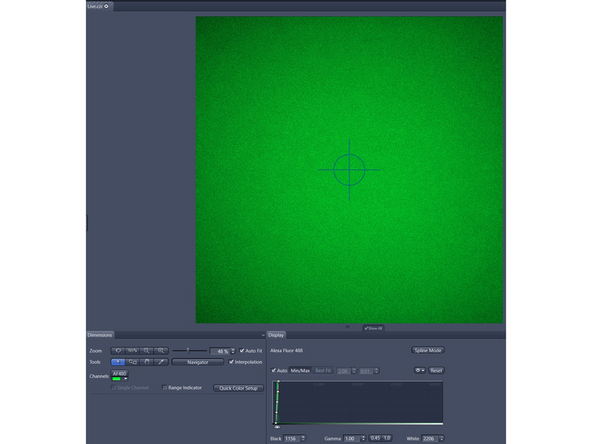
Task: Enable the Range Indicator checkbox
Action: point(165,388)
